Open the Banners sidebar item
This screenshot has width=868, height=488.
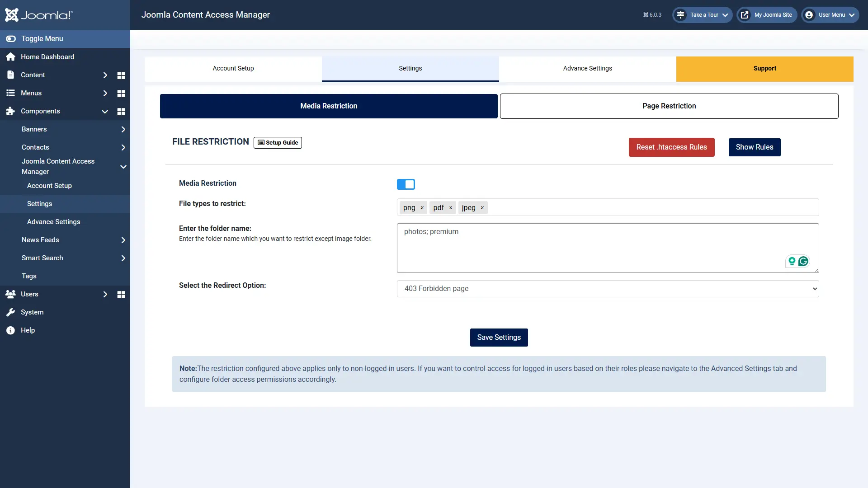click(34, 129)
